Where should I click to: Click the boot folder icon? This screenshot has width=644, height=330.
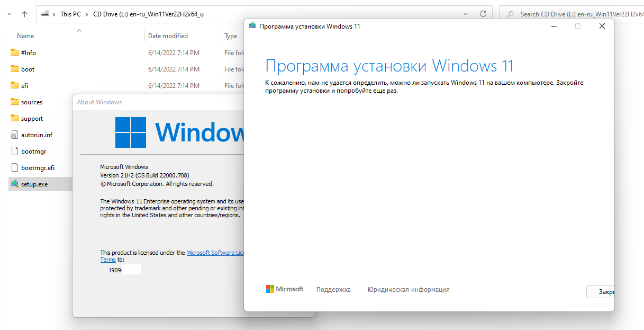point(15,69)
